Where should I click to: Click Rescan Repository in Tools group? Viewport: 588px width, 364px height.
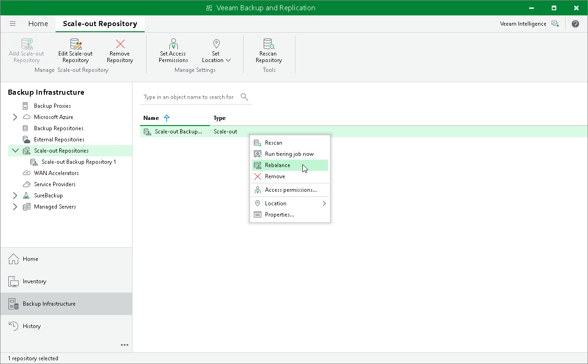point(269,50)
